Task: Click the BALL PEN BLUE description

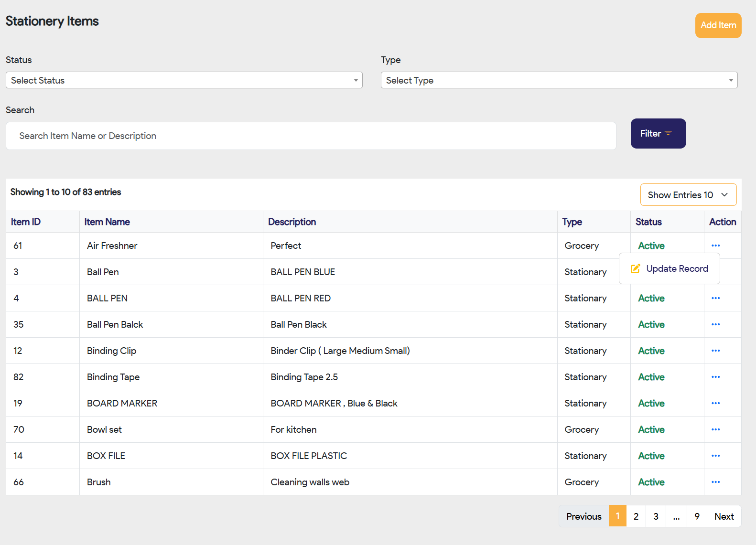Action: click(x=303, y=272)
